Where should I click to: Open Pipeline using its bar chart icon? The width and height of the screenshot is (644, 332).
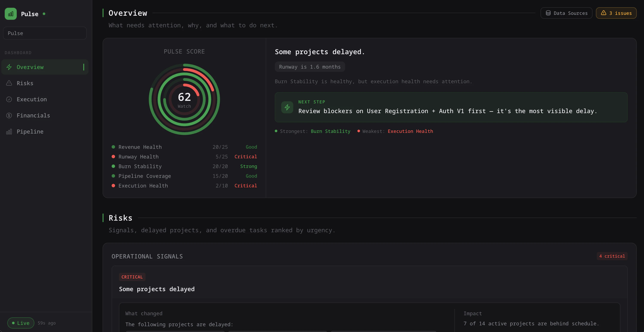(x=9, y=131)
